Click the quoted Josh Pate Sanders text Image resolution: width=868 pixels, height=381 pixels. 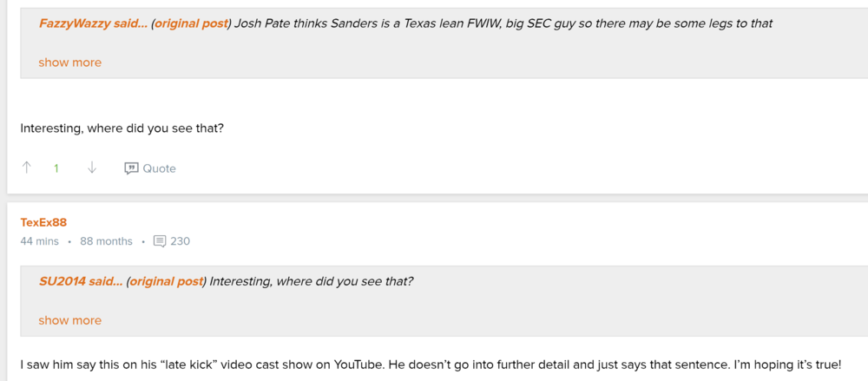(503, 23)
